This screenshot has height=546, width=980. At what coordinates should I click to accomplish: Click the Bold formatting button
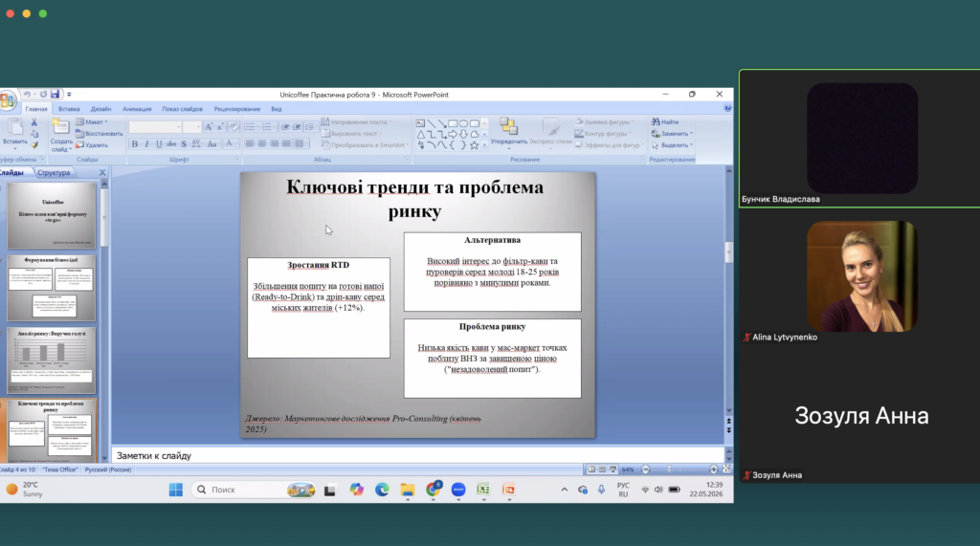134,144
